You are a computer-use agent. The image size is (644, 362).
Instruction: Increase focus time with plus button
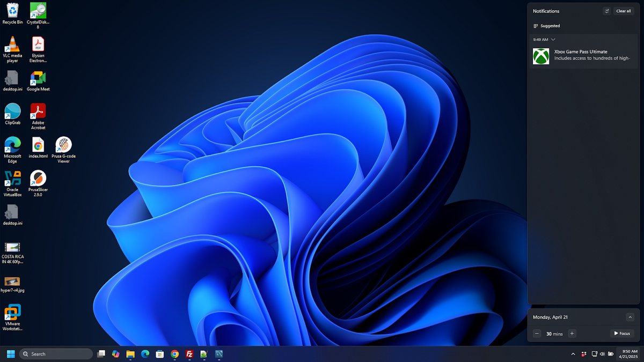click(x=572, y=334)
